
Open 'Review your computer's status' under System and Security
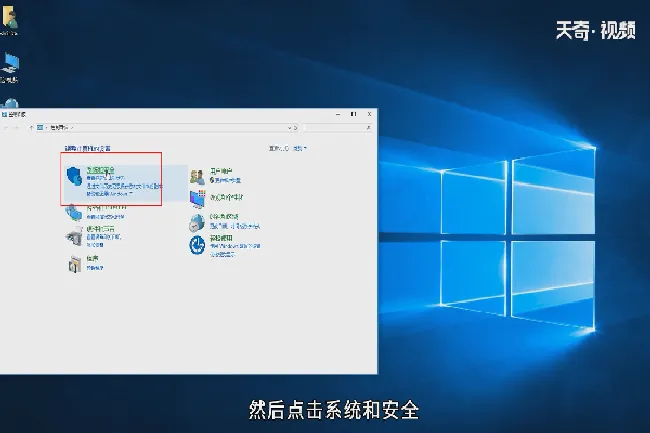point(105,178)
